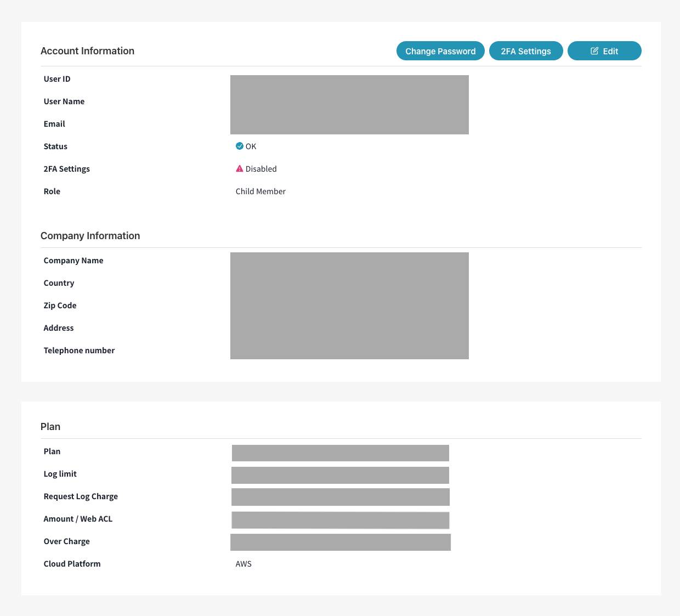Click the AWS cloud platform value
Image resolution: width=680 pixels, height=616 pixels.
tap(243, 564)
